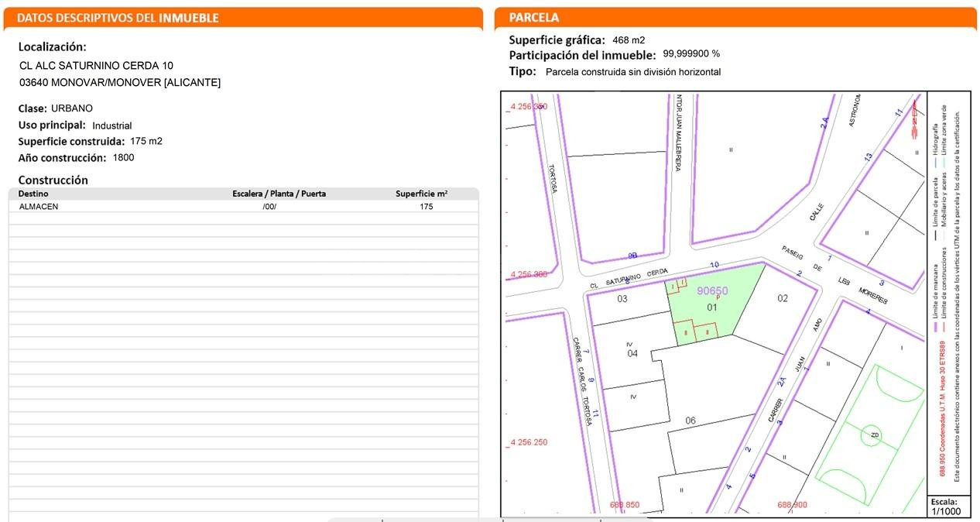This screenshot has width=980, height=522.
Task: Click the "Localización:" label
Action: pos(53,46)
